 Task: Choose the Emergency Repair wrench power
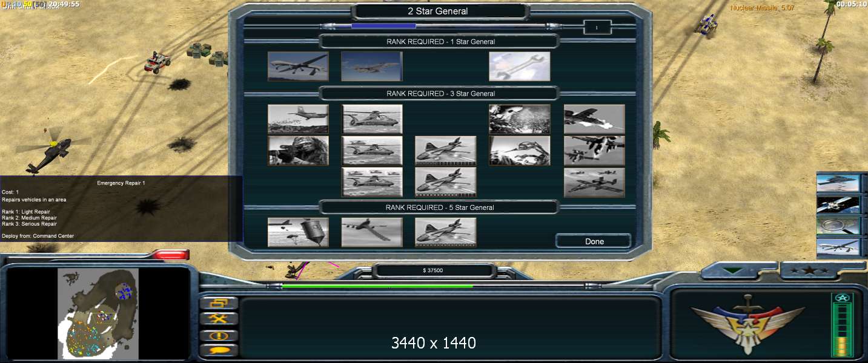tap(520, 66)
